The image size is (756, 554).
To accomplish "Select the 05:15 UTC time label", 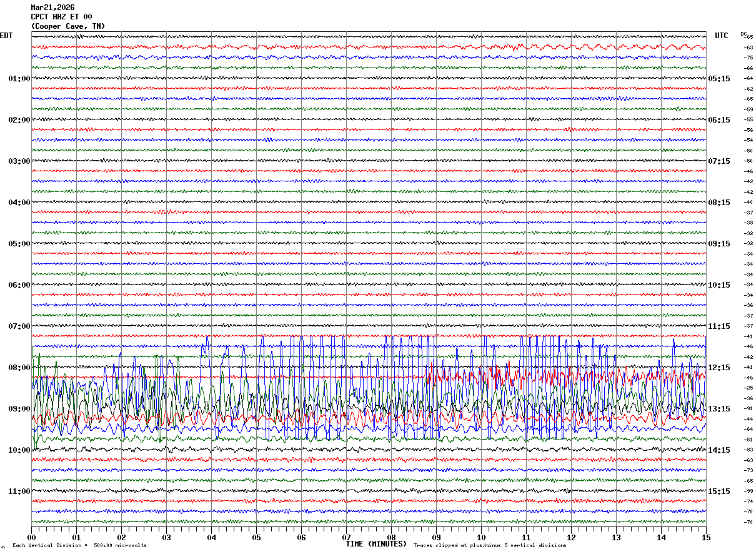I will [x=719, y=79].
